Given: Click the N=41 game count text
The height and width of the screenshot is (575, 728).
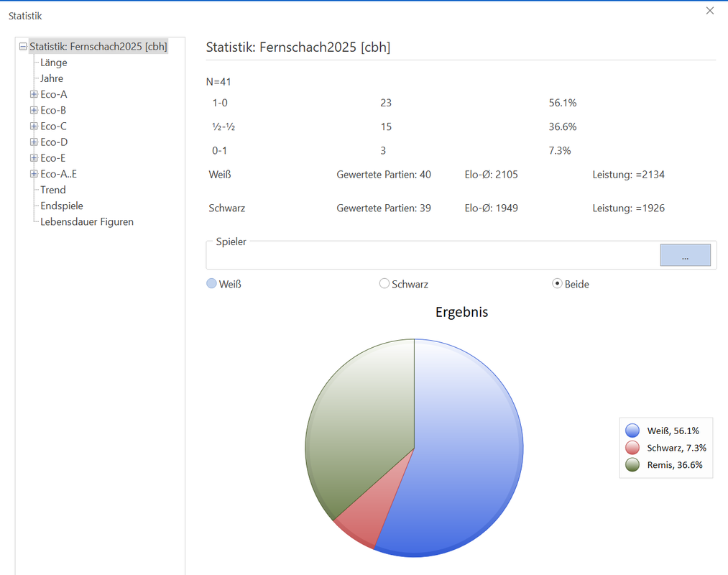Looking at the screenshot, I should pos(218,82).
